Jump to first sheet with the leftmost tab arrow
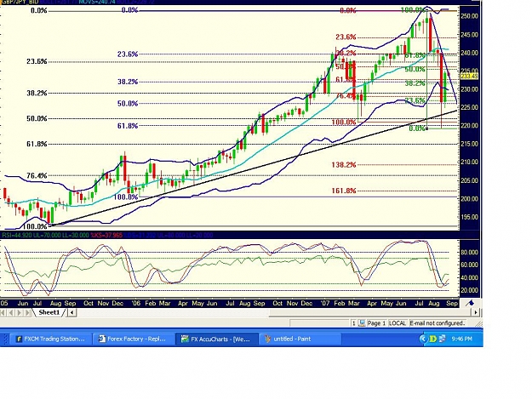Image resolution: width=532 pixels, height=399 pixels. [x=3, y=312]
